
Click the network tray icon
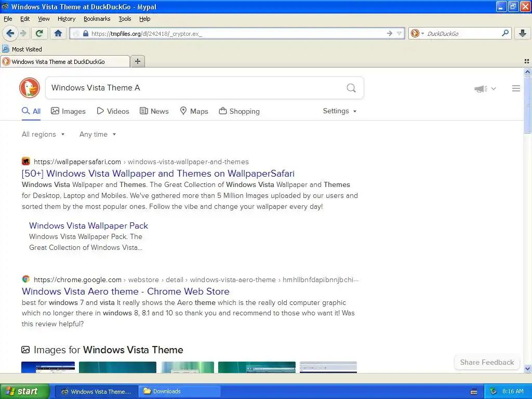click(493, 391)
